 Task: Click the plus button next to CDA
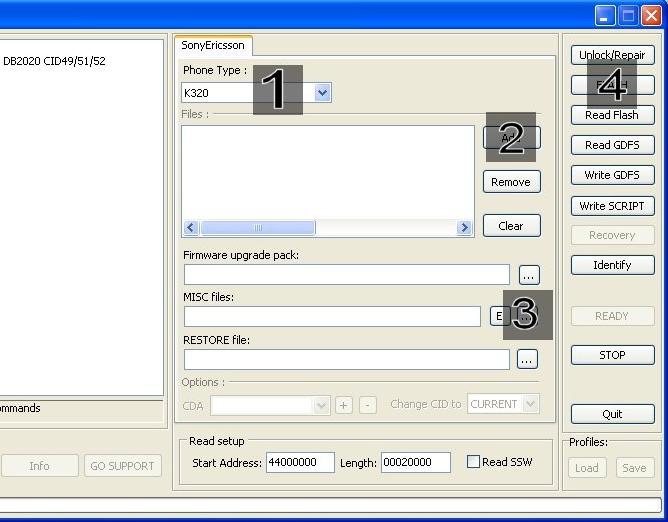[344, 405]
